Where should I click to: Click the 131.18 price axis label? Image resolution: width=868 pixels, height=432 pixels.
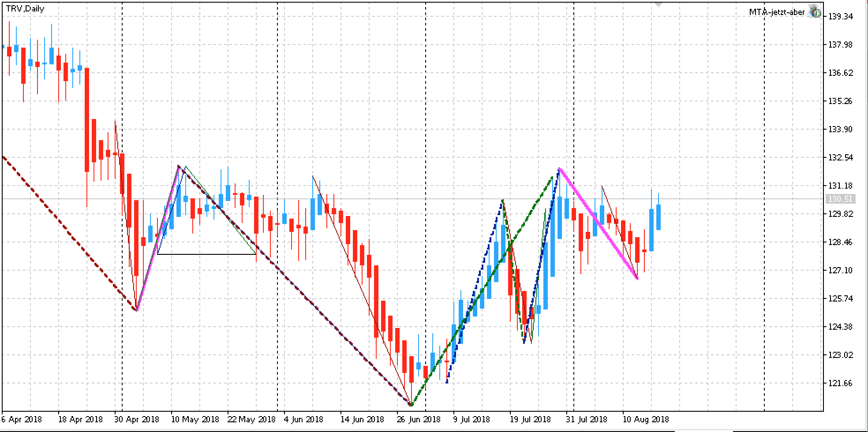click(841, 186)
